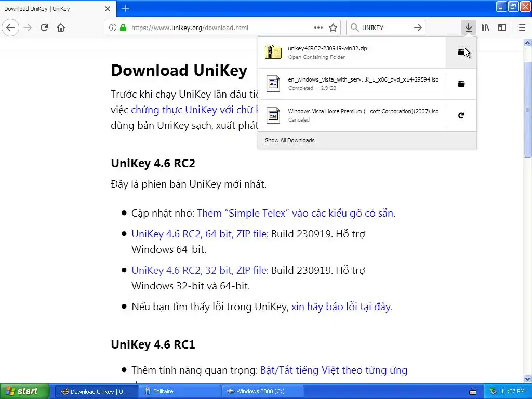The image size is (532, 399).
Task: Click the scrollbar down arrow
Action: [528, 379]
